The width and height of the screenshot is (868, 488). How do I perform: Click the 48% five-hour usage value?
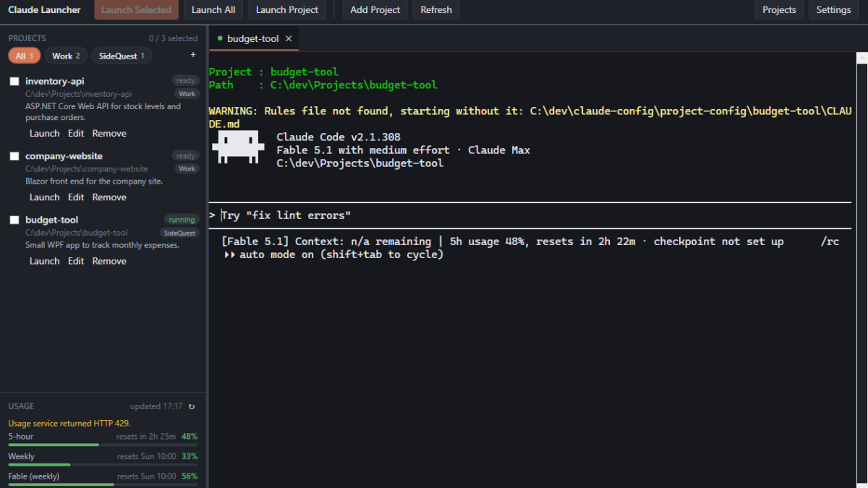[x=190, y=437]
